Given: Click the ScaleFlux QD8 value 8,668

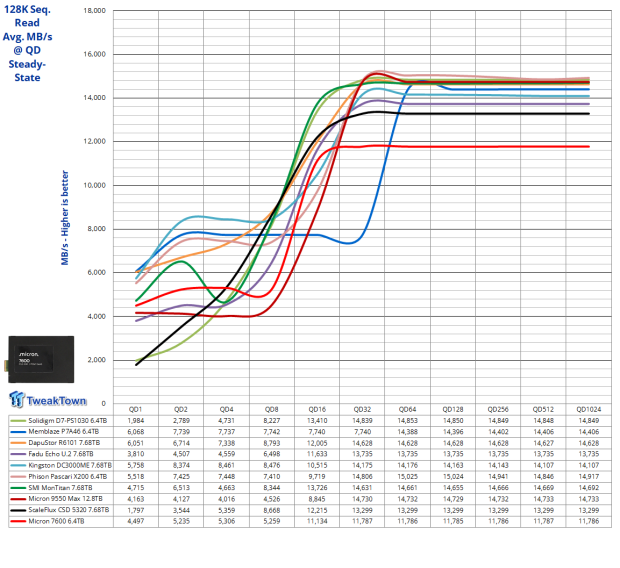Looking at the screenshot, I should (x=272, y=510).
